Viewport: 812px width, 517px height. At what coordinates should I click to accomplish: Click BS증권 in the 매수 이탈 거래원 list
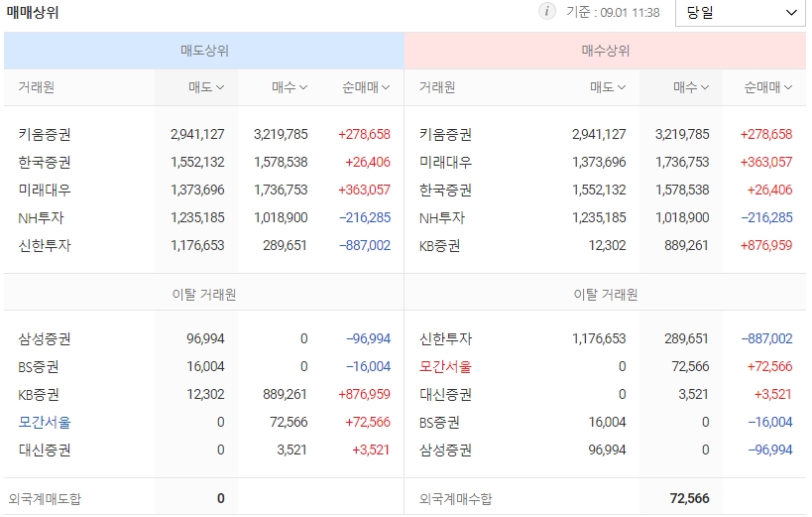coord(439,422)
